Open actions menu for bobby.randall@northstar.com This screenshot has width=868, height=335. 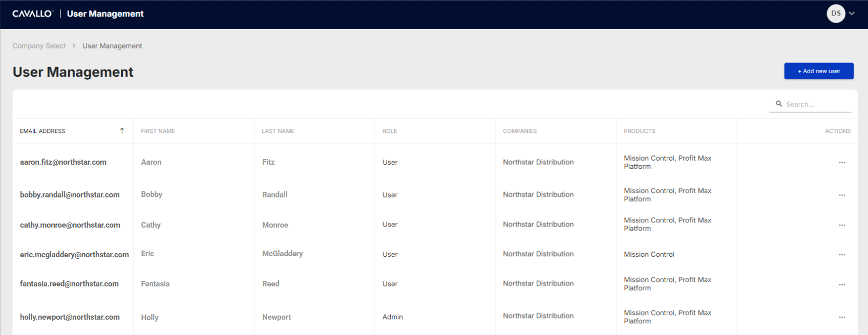tap(842, 195)
